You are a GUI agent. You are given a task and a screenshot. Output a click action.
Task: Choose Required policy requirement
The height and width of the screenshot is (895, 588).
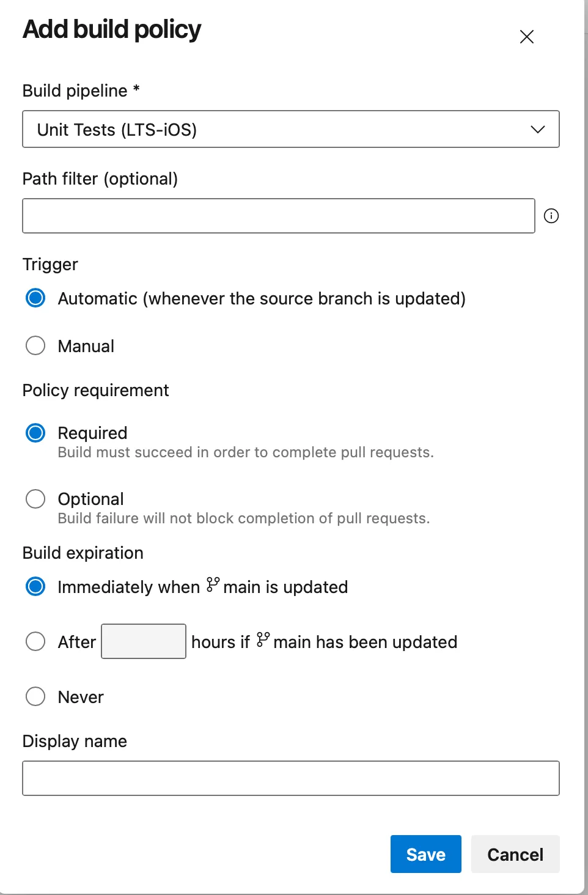[x=35, y=432]
